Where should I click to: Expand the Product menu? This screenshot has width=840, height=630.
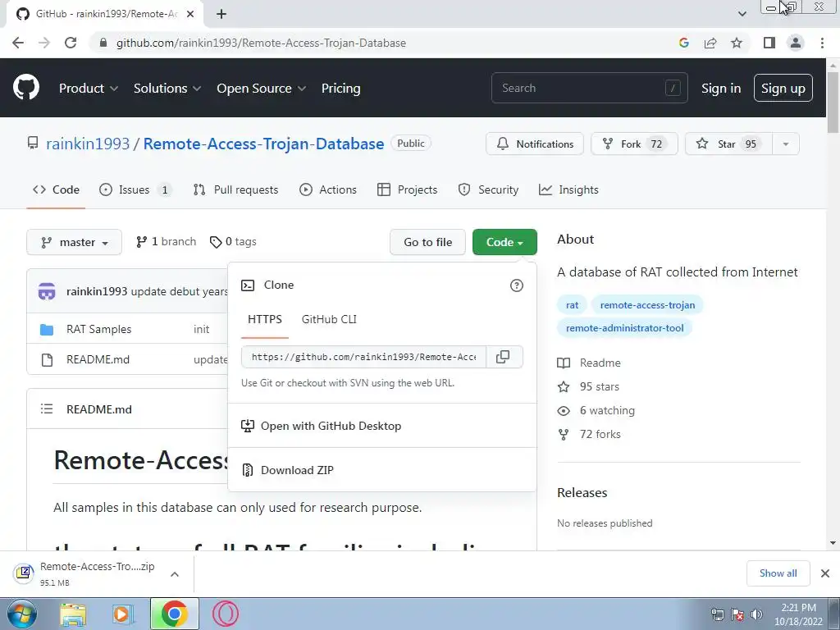click(89, 89)
